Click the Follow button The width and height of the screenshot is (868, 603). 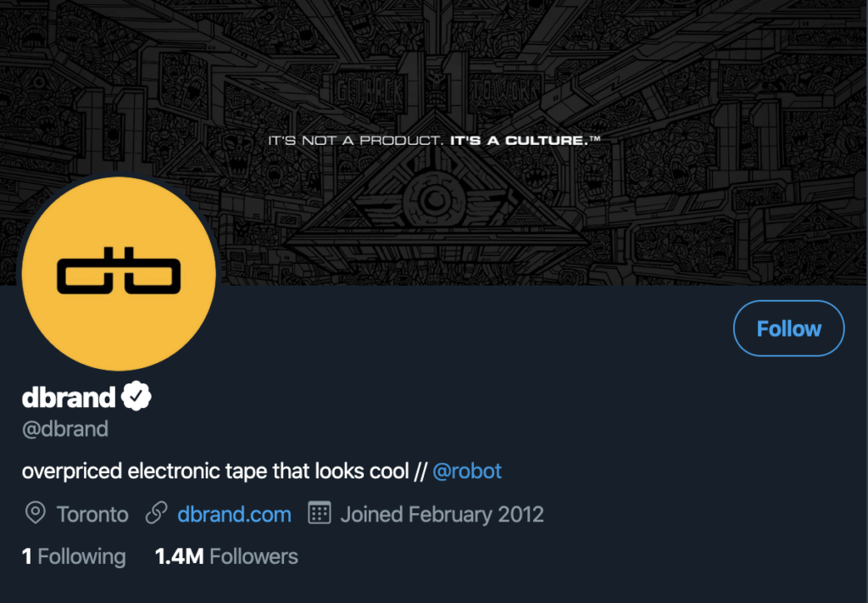point(788,328)
